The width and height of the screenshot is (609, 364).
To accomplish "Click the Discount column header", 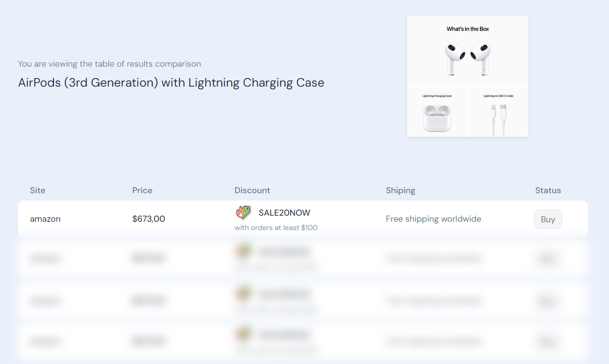I will 252,190.
